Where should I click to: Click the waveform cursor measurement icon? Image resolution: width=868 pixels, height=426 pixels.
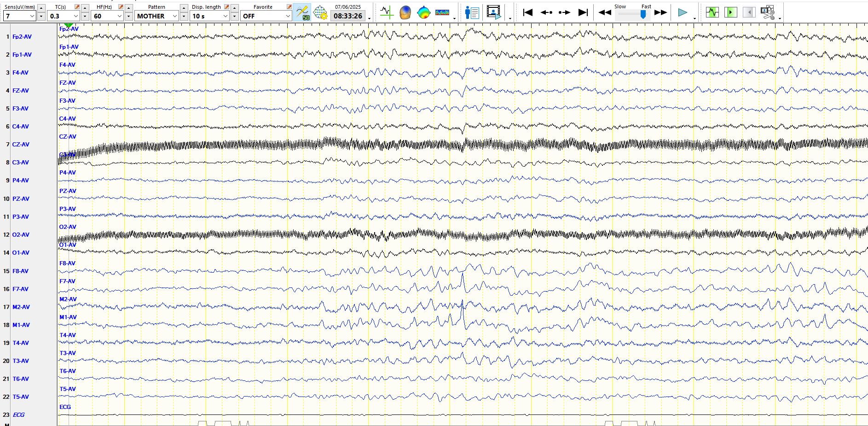[387, 12]
